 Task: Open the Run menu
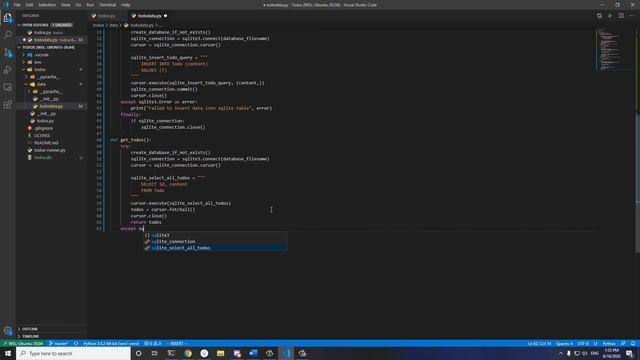click(90, 5)
